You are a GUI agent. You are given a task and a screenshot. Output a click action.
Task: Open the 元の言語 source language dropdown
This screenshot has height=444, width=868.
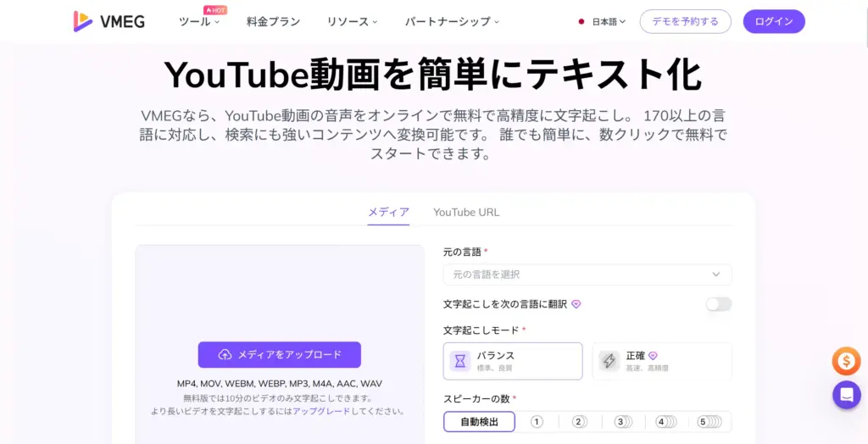tap(587, 275)
